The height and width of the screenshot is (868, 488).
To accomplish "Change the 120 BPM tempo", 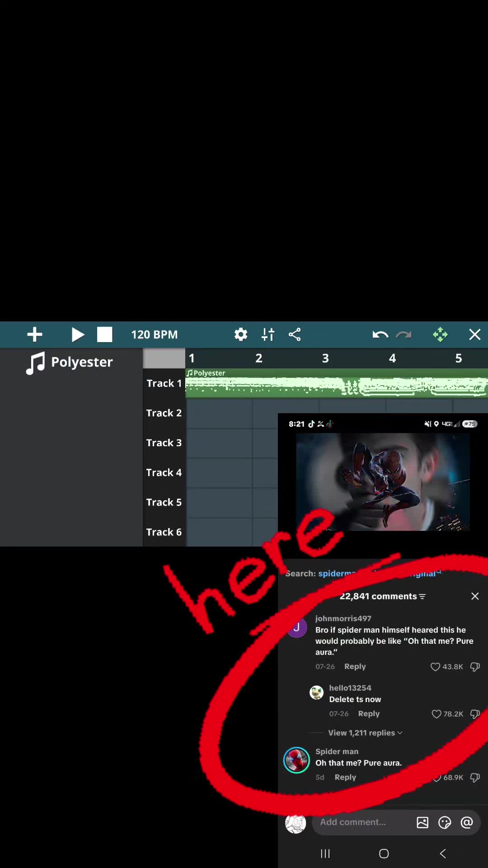I will point(154,335).
